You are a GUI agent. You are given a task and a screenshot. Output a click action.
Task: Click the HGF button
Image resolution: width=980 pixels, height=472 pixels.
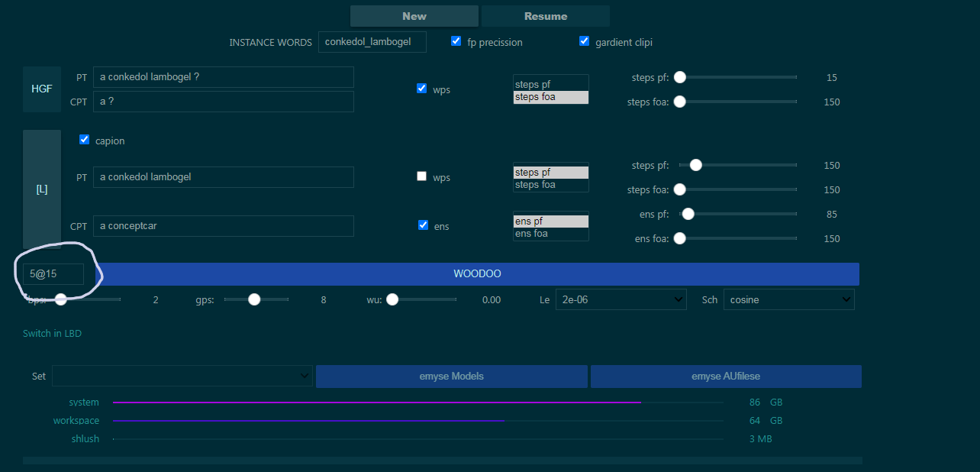pos(42,89)
